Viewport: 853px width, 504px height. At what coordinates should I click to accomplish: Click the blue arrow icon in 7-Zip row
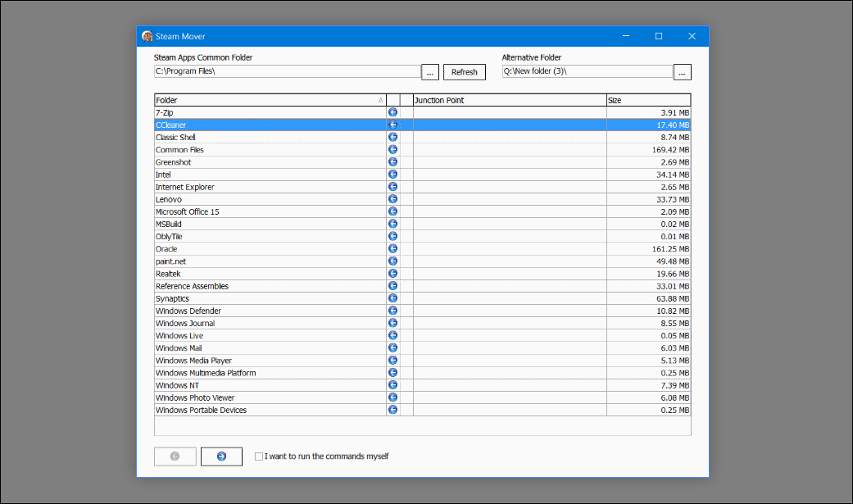coord(392,112)
